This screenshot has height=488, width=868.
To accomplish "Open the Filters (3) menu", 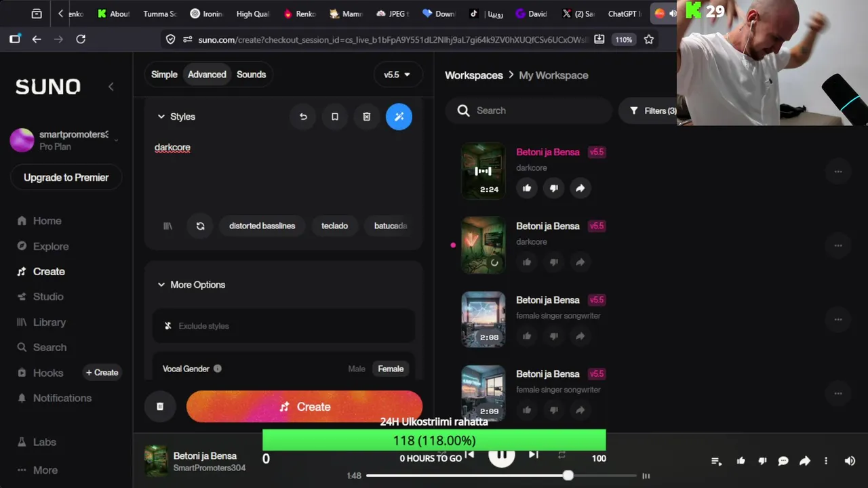I will coord(652,110).
